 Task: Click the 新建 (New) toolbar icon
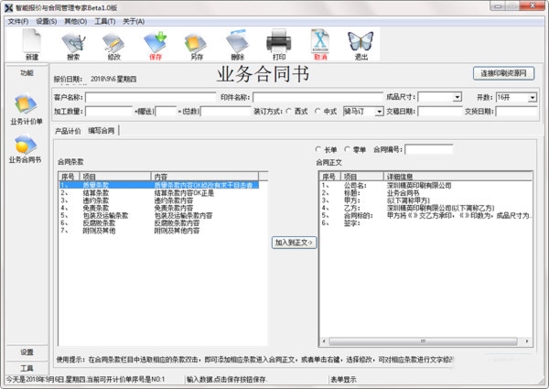click(x=32, y=44)
